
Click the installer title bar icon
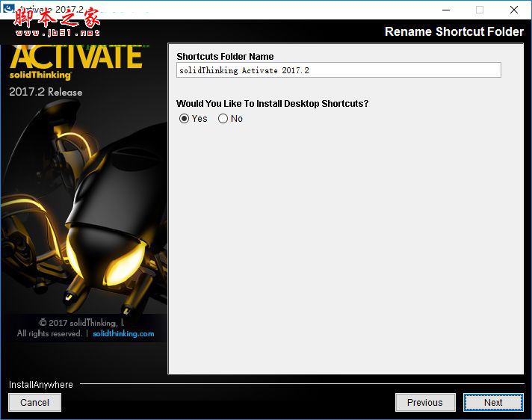click(x=9, y=8)
